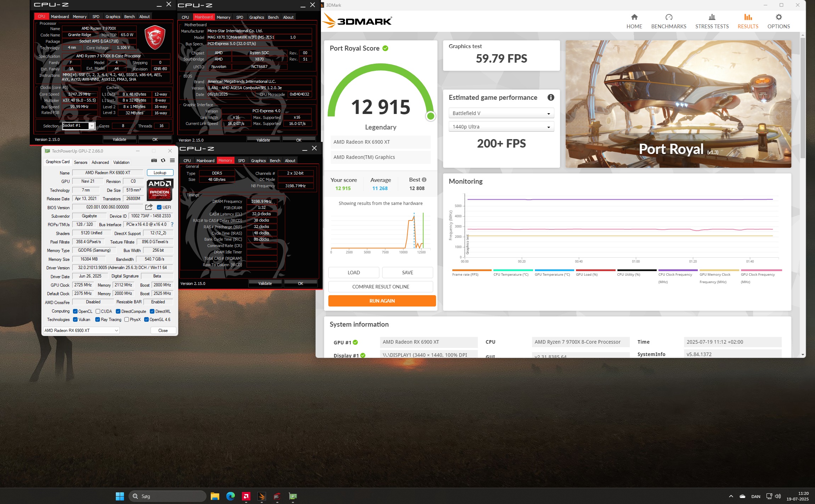This screenshot has width=815, height=504.
Task: Open the 1440p Ultra resolution dropdown
Action: (x=501, y=127)
